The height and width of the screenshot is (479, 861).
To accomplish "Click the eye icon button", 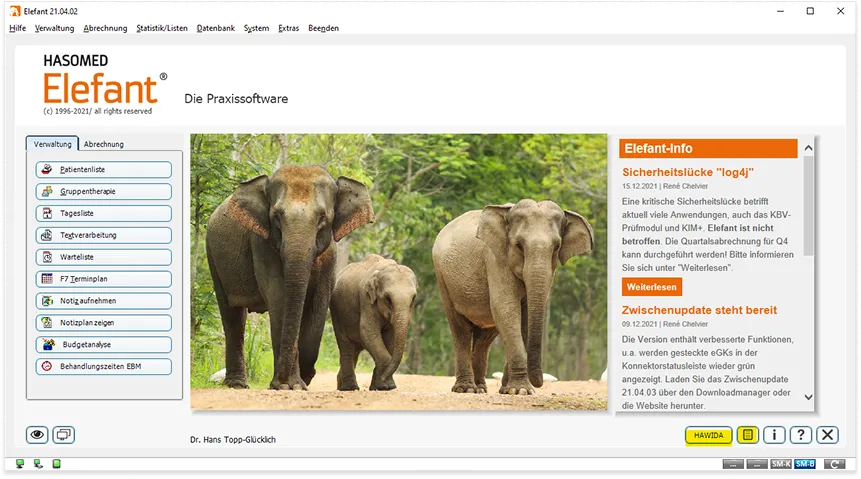I will pos(37,435).
